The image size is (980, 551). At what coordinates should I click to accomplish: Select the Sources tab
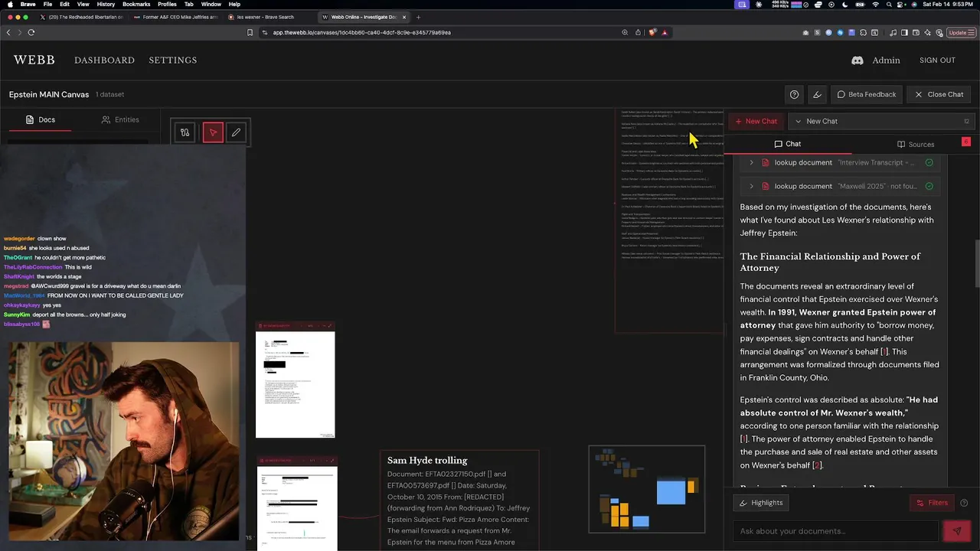coord(916,144)
